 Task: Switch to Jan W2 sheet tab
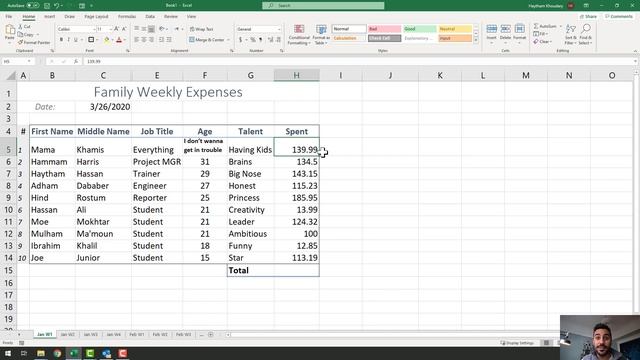[x=68, y=334]
